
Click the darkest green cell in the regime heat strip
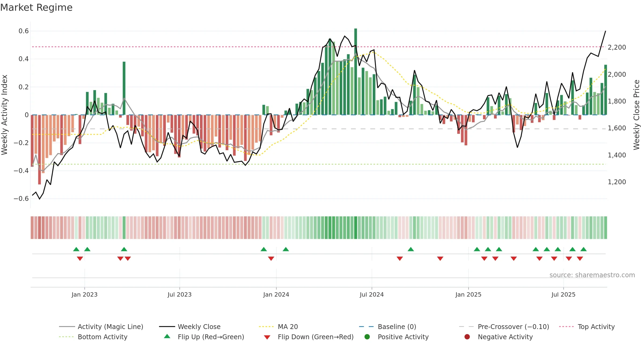(x=356, y=228)
